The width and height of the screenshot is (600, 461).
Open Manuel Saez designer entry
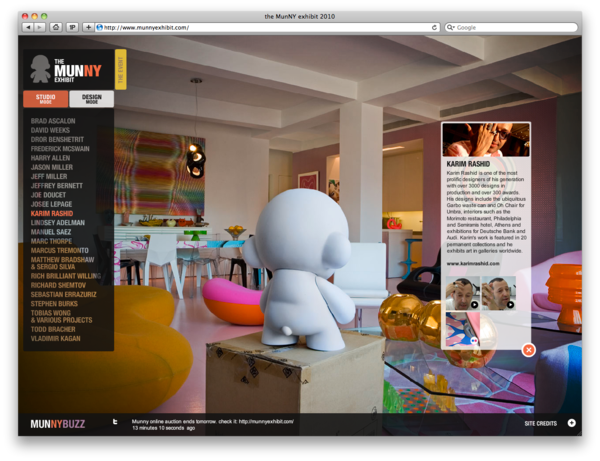click(x=51, y=232)
